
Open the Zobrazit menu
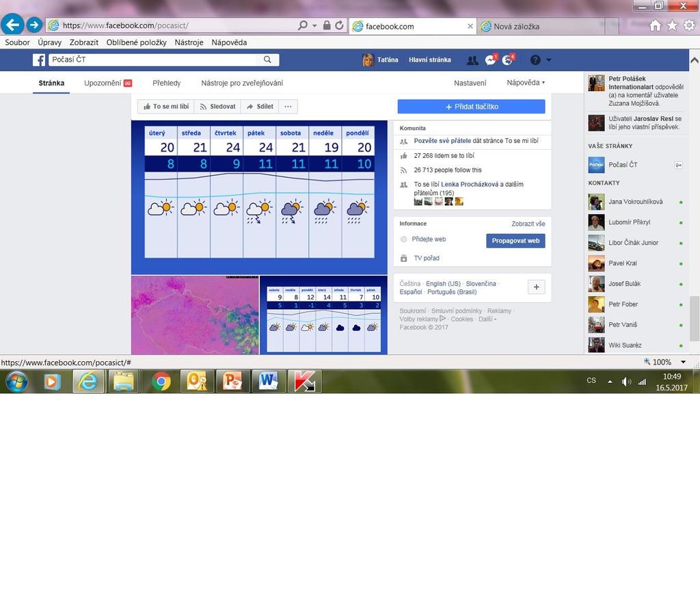tap(84, 42)
